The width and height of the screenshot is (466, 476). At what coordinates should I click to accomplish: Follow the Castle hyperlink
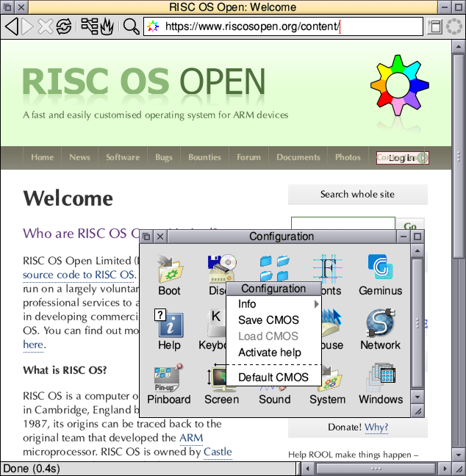click(218, 452)
